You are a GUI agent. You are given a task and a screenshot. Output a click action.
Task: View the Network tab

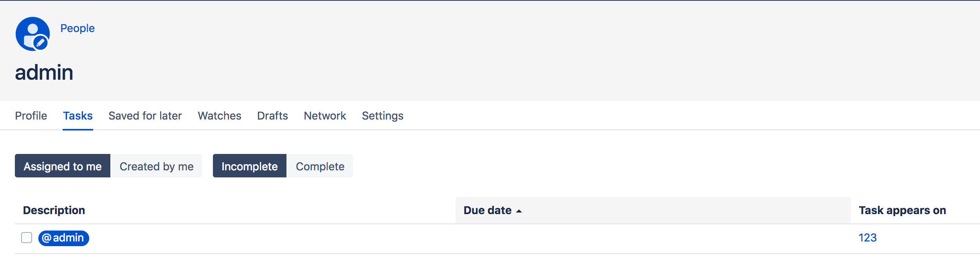point(324,116)
